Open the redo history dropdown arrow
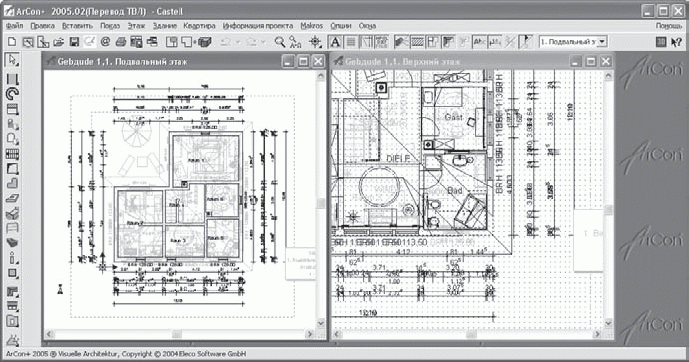Screen dimensions: 689x362 tap(264, 42)
